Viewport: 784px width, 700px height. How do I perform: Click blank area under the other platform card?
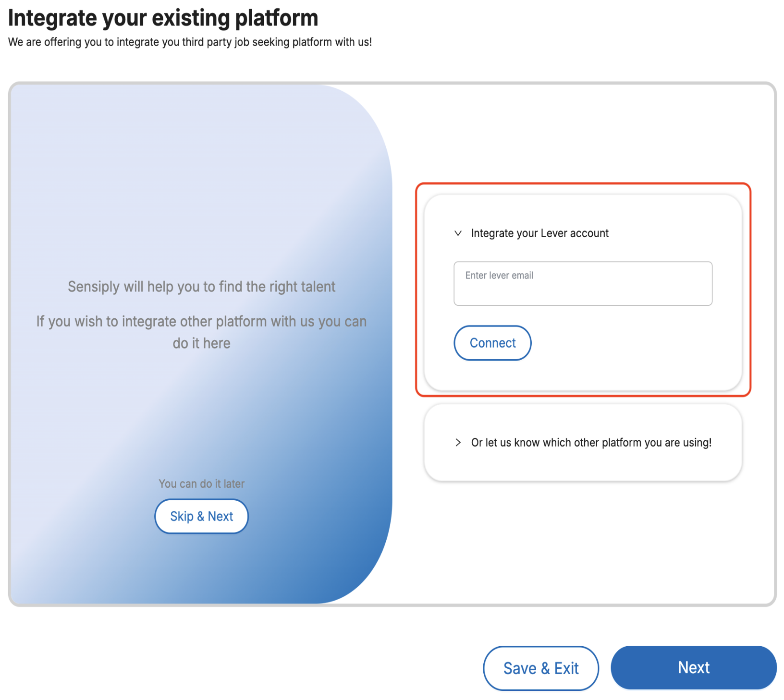point(583,538)
